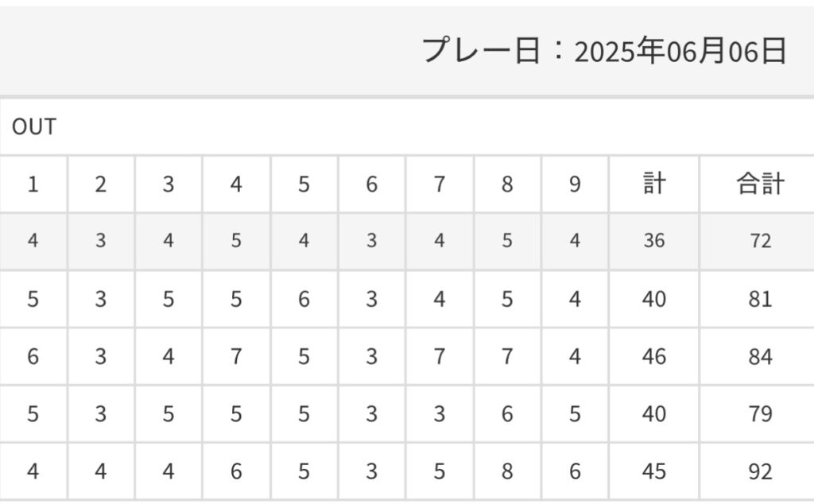Select the hole 5 column header
The width and height of the screenshot is (814, 504).
click(304, 184)
